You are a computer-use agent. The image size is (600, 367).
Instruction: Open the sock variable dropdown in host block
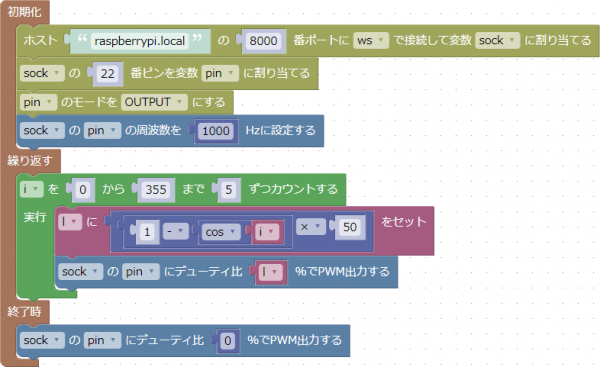point(497,41)
